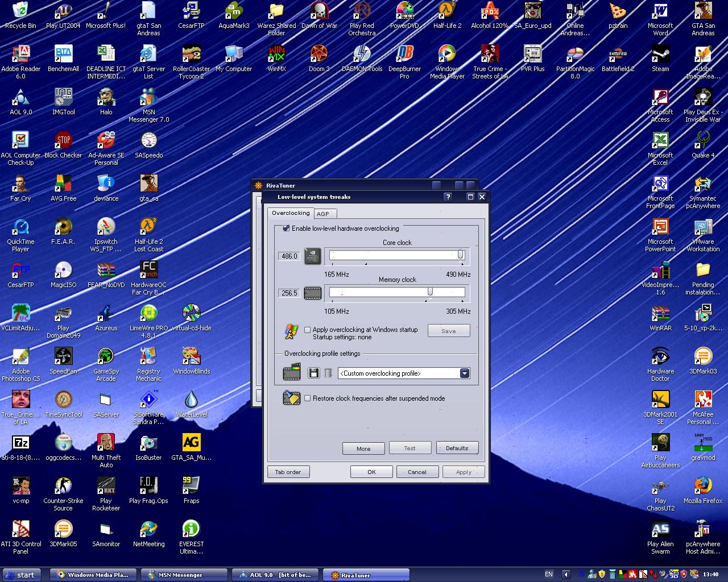Image resolution: width=728 pixels, height=582 pixels.
Task: Select the WinRAR desktop icon
Action: 660,318
